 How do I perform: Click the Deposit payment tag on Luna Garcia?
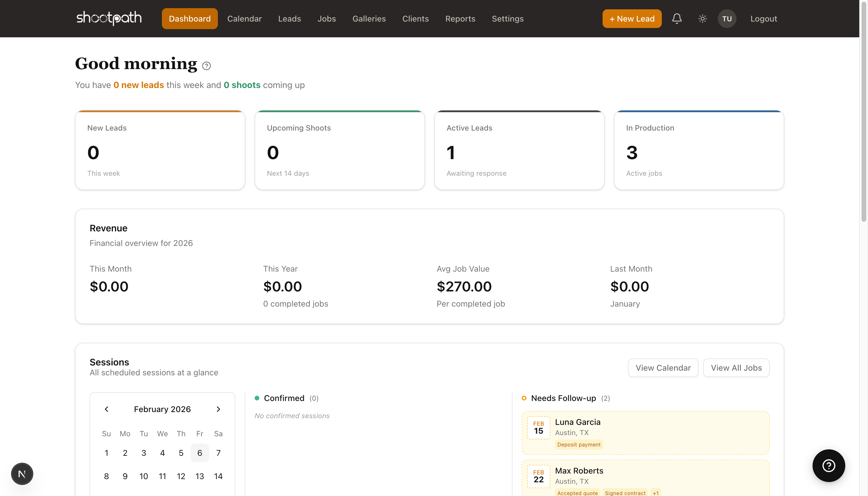(579, 444)
